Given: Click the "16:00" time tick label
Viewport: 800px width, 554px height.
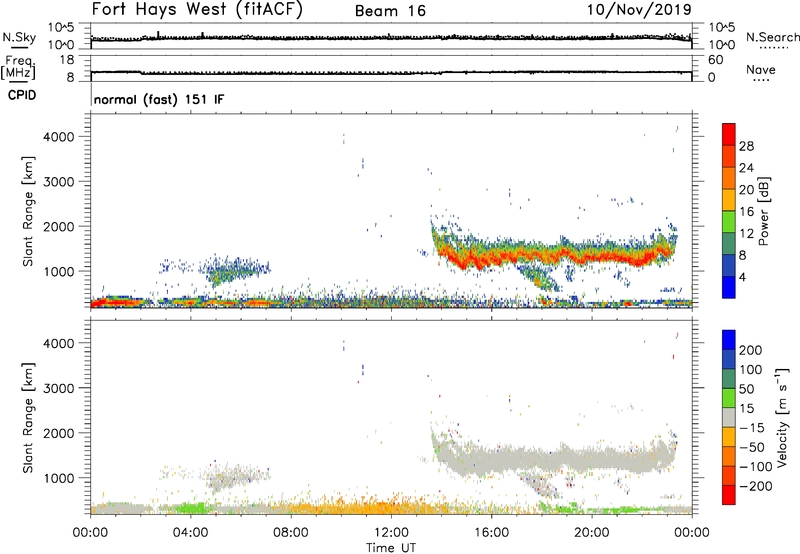Looking at the screenshot, I should [x=491, y=533].
